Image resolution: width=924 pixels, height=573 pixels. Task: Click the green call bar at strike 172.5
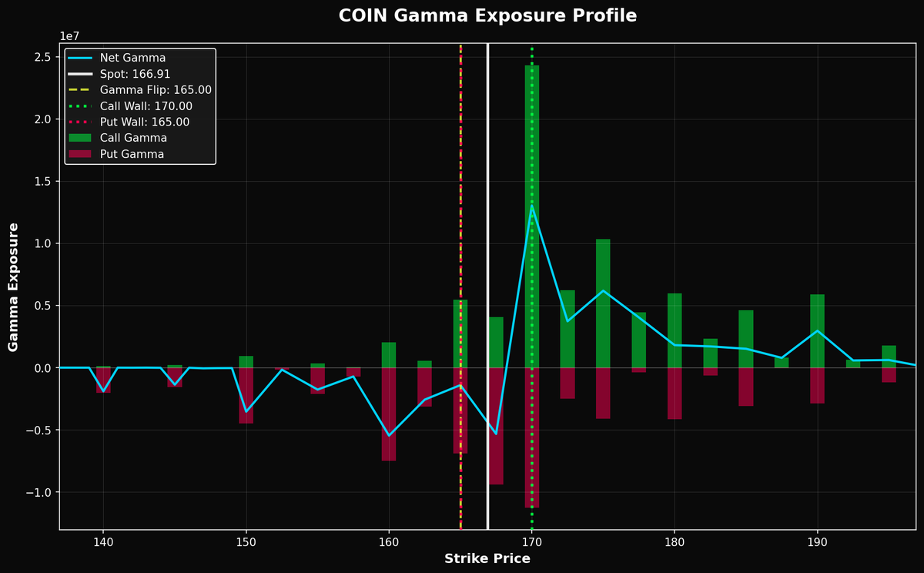[567, 329]
